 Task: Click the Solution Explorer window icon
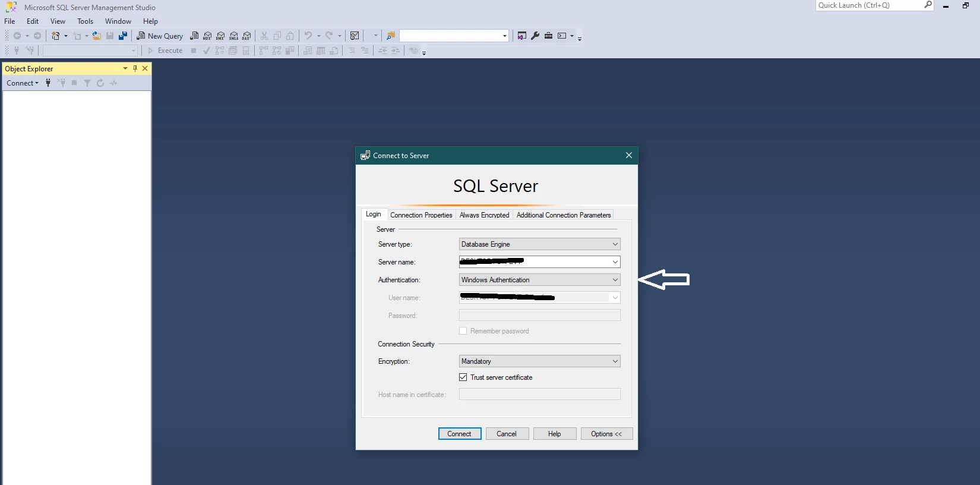click(521, 36)
